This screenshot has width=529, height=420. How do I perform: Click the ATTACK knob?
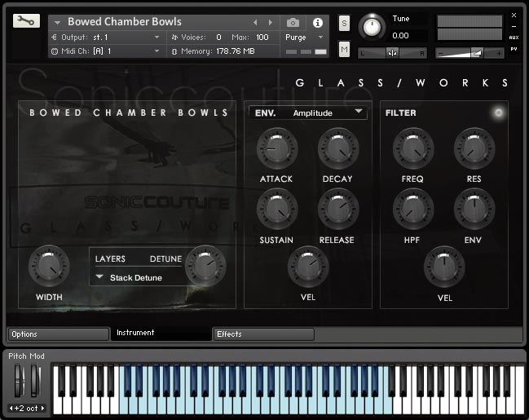click(277, 148)
